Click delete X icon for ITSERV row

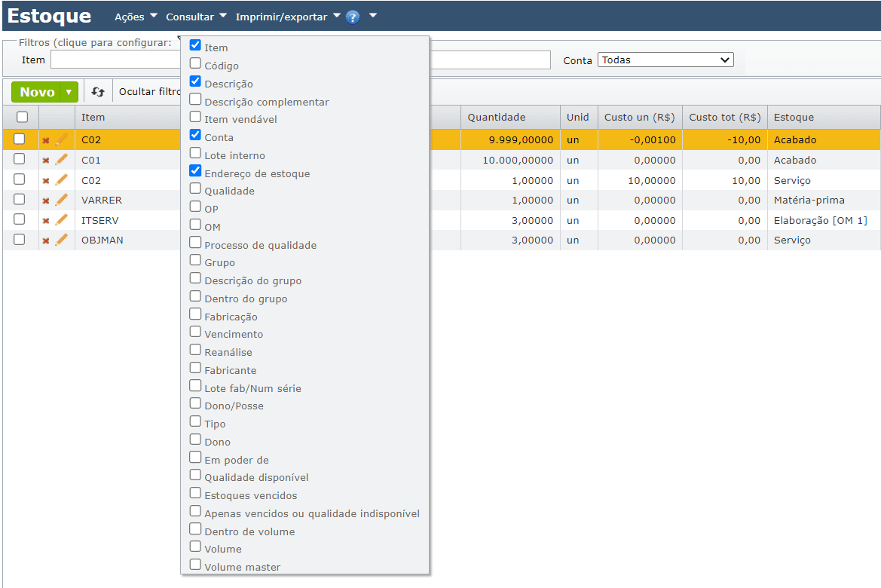click(x=46, y=221)
